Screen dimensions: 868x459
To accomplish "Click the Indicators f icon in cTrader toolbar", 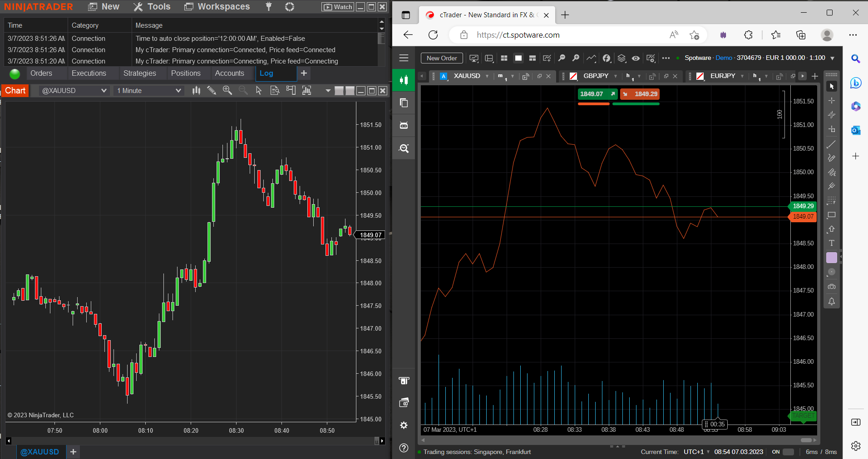I will pyautogui.click(x=607, y=58).
